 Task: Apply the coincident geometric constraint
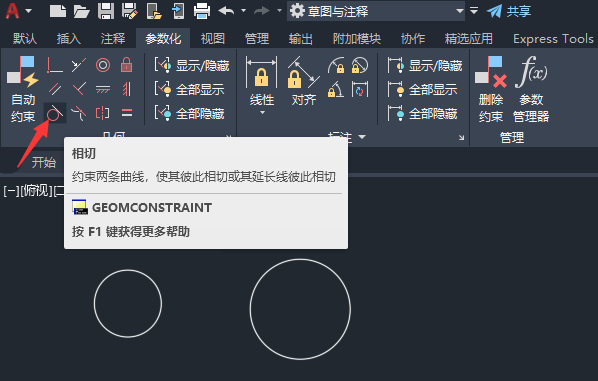coord(55,65)
